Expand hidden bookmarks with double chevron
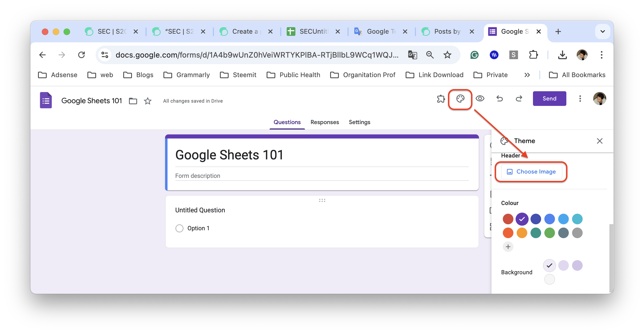This screenshot has width=644, height=334. click(x=527, y=75)
